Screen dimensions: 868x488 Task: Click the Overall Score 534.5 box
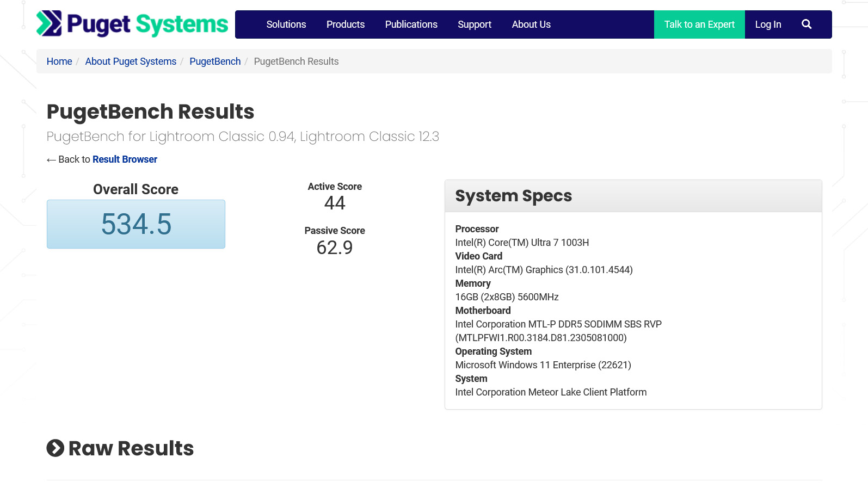pyautogui.click(x=136, y=224)
